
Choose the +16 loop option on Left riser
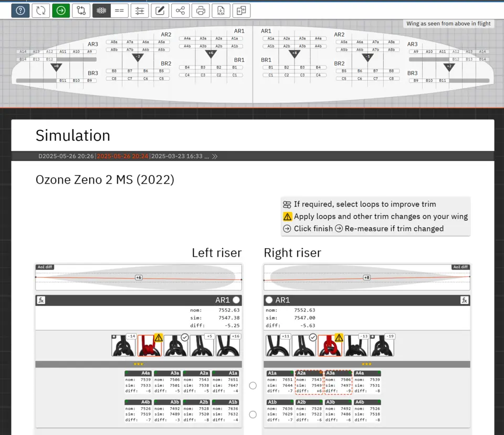click(x=228, y=345)
